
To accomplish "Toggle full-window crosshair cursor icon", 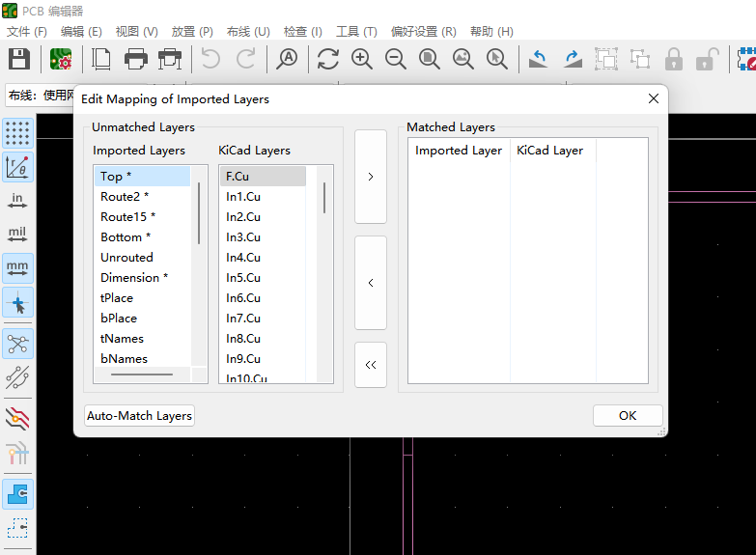I will pos(17,302).
